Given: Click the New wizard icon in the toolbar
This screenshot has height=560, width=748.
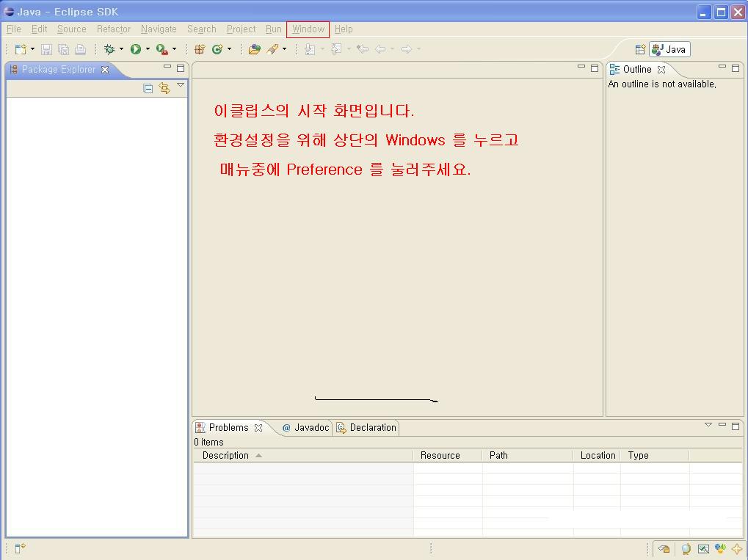Looking at the screenshot, I should (x=20, y=49).
